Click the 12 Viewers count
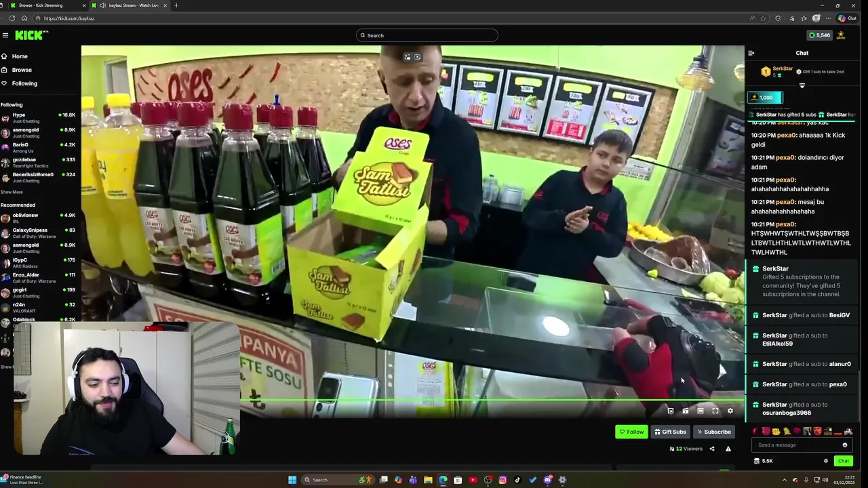Image resolution: width=868 pixels, height=488 pixels. coord(686,449)
